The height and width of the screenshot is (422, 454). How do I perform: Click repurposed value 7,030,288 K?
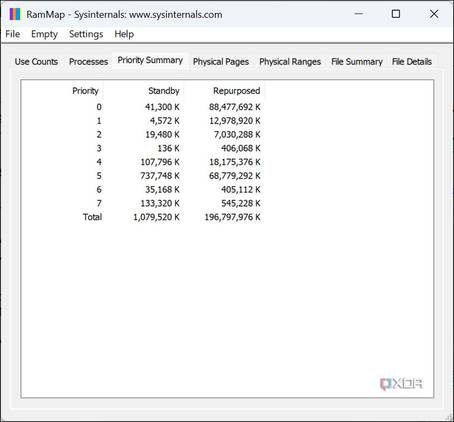[x=237, y=134]
